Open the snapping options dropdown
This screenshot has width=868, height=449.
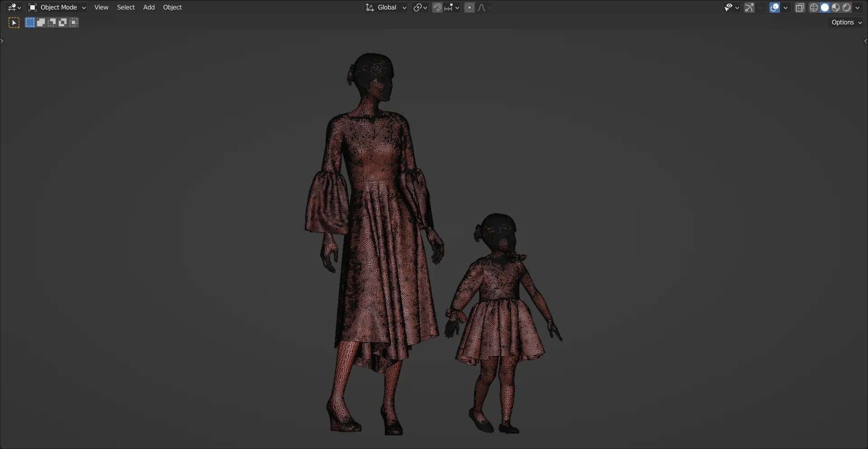(452, 7)
